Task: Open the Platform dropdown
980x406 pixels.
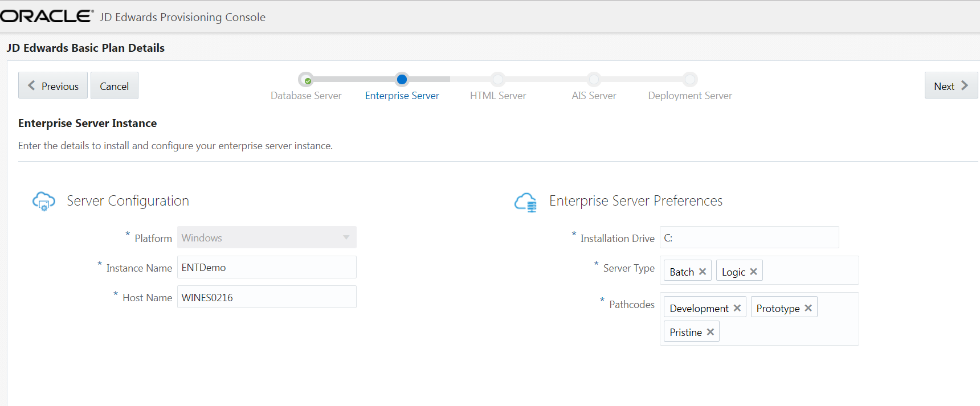Action: point(267,237)
